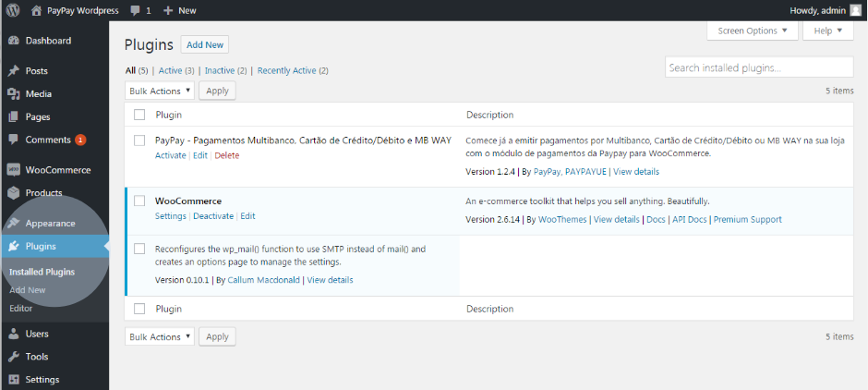Filter plugins by Inactive
This screenshot has width=868, height=390.
219,71
